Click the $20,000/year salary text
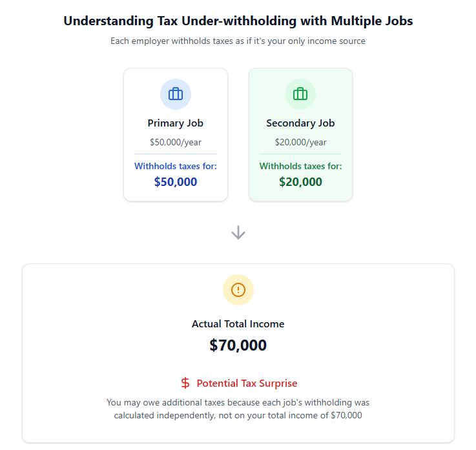Viewport: 476px width, 450px height. pos(300,142)
